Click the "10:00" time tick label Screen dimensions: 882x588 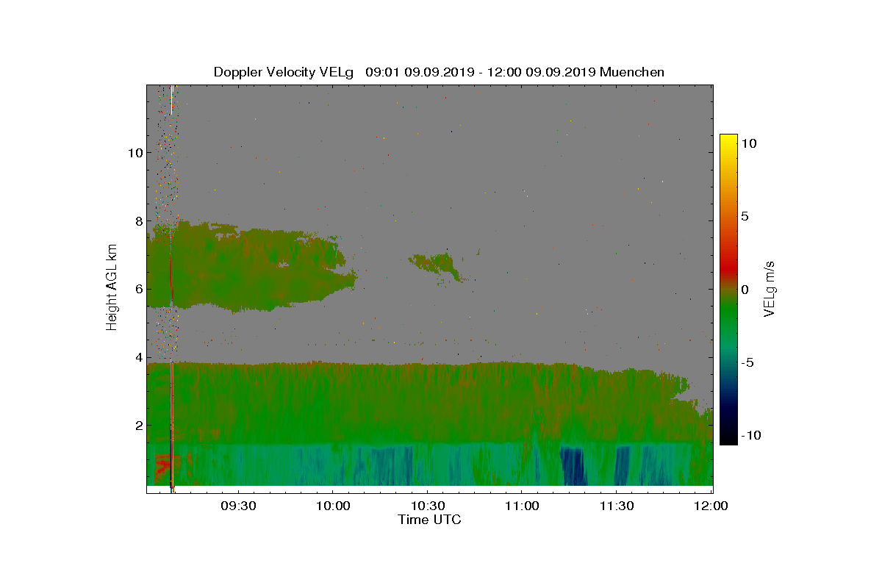tap(332, 506)
